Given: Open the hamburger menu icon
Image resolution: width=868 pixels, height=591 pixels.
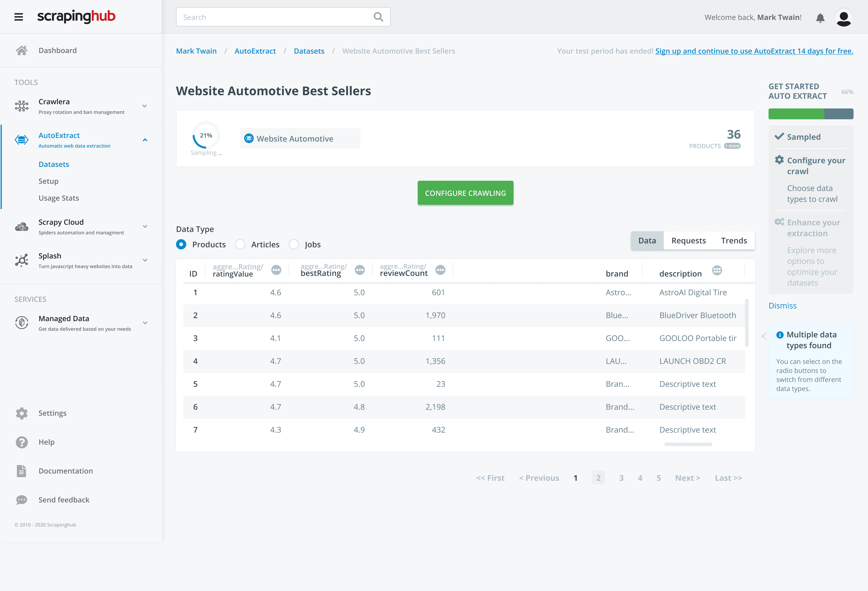Looking at the screenshot, I should coord(19,17).
